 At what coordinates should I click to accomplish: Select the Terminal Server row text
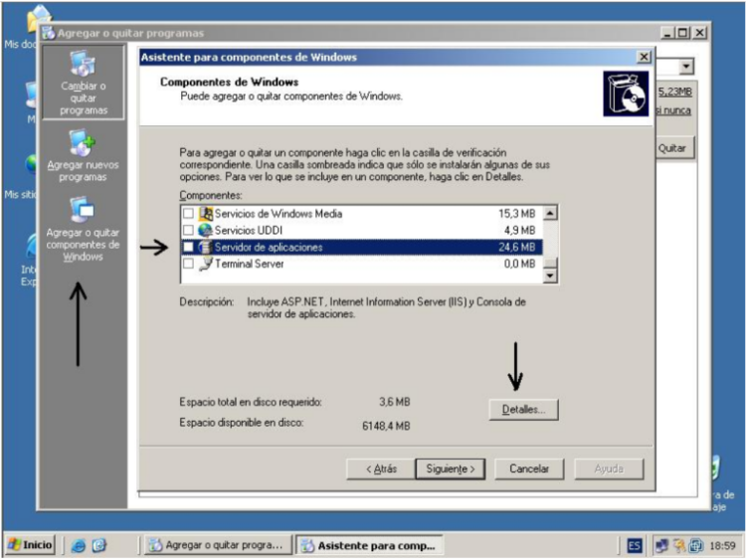tap(250, 264)
